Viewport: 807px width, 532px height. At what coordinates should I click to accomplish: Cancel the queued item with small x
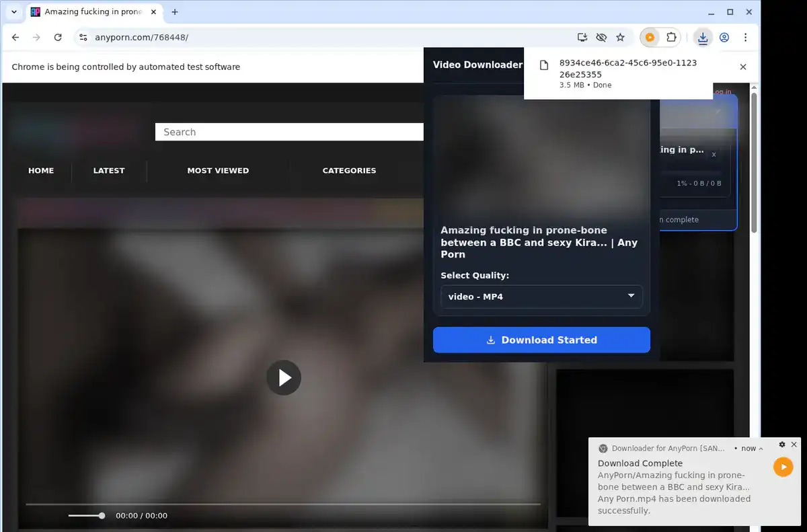[714, 155]
